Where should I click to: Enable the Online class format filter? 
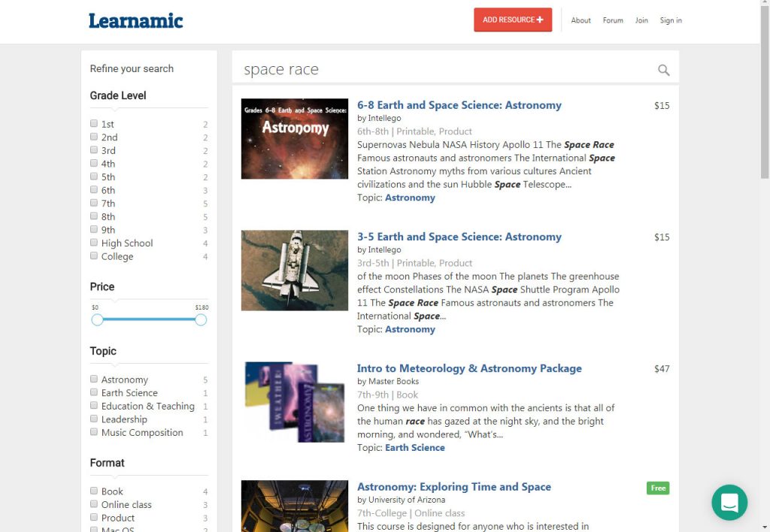[x=94, y=504]
